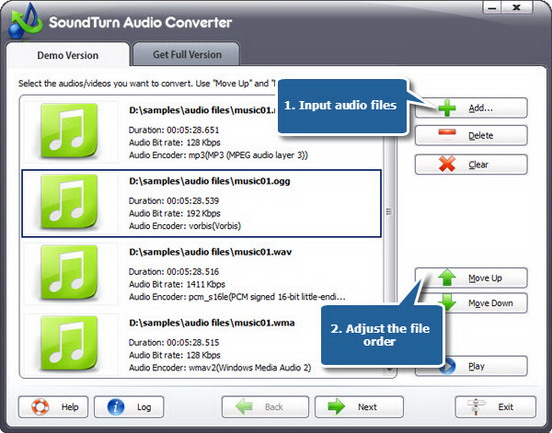Click the green right arrow Next icon

336,407
